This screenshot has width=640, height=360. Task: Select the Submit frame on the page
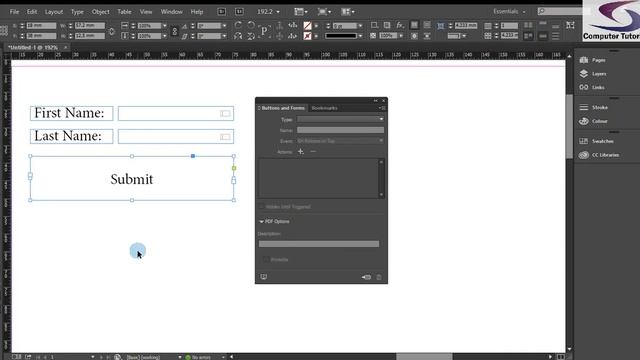132,178
